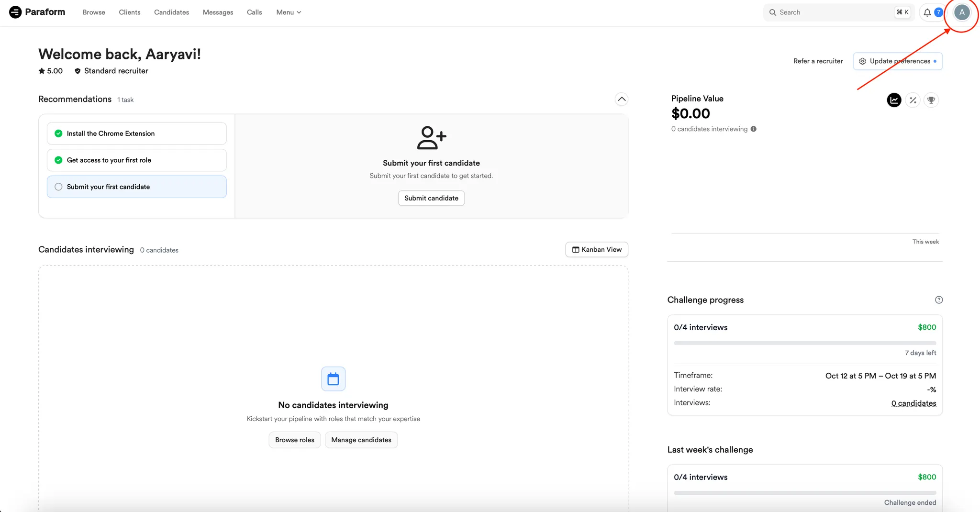Click the $800 reward in Last week's challenge

[x=927, y=477]
